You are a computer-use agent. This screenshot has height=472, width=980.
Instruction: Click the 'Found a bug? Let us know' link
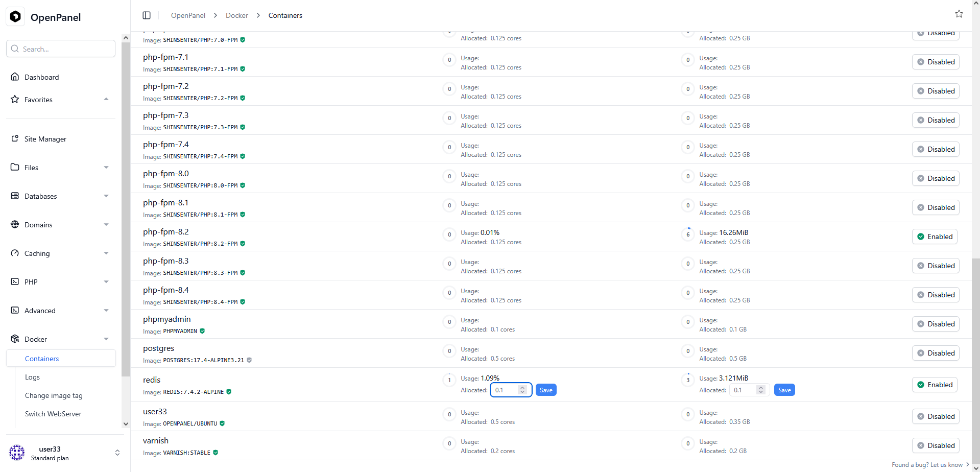[927, 465]
